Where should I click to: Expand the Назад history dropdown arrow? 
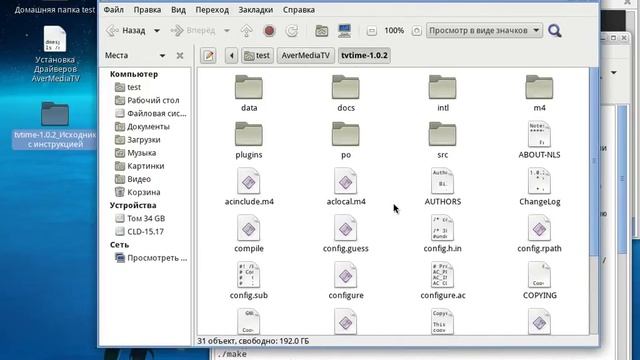coord(157,31)
